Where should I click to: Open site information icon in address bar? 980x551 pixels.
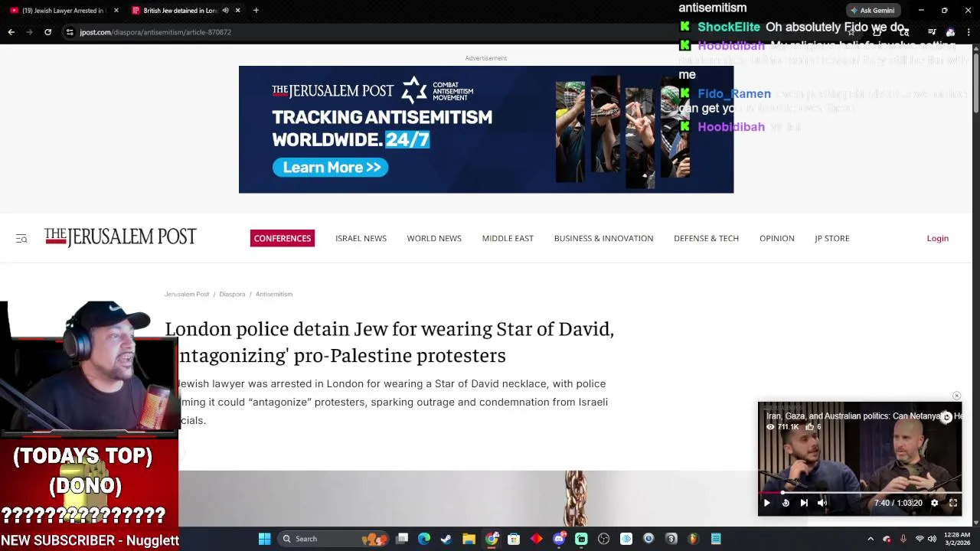pos(70,32)
